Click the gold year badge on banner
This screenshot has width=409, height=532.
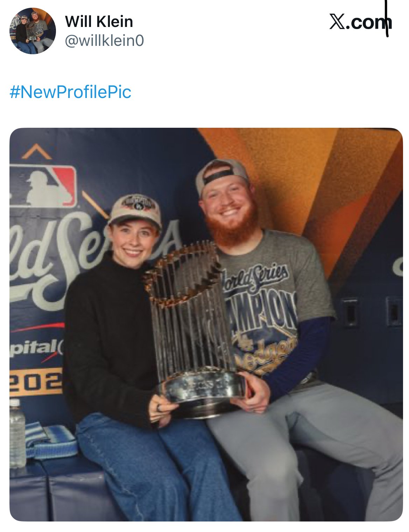coord(36,382)
